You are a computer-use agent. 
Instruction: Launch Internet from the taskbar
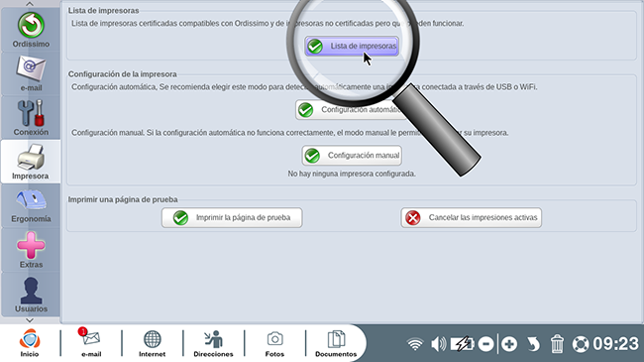pyautogui.click(x=152, y=343)
